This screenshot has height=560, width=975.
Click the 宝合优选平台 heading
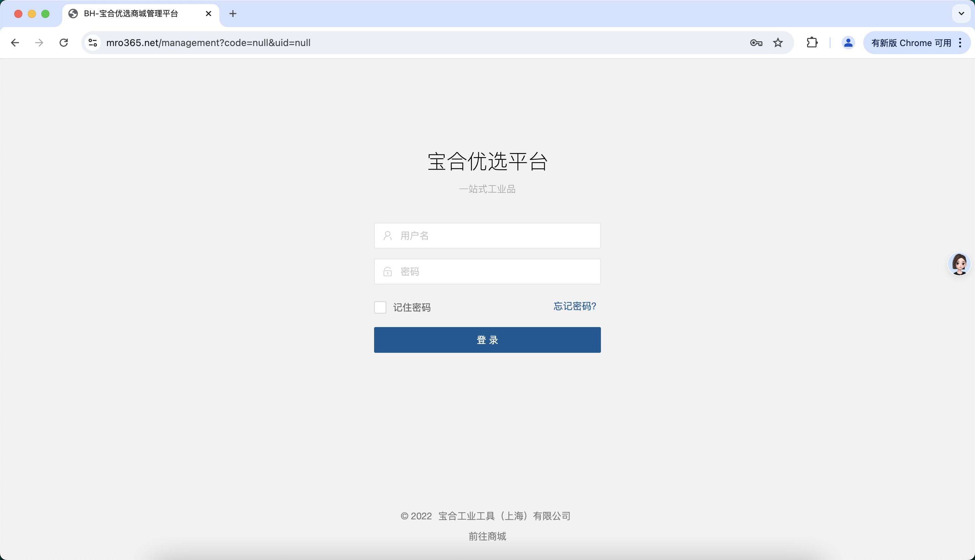(x=487, y=161)
